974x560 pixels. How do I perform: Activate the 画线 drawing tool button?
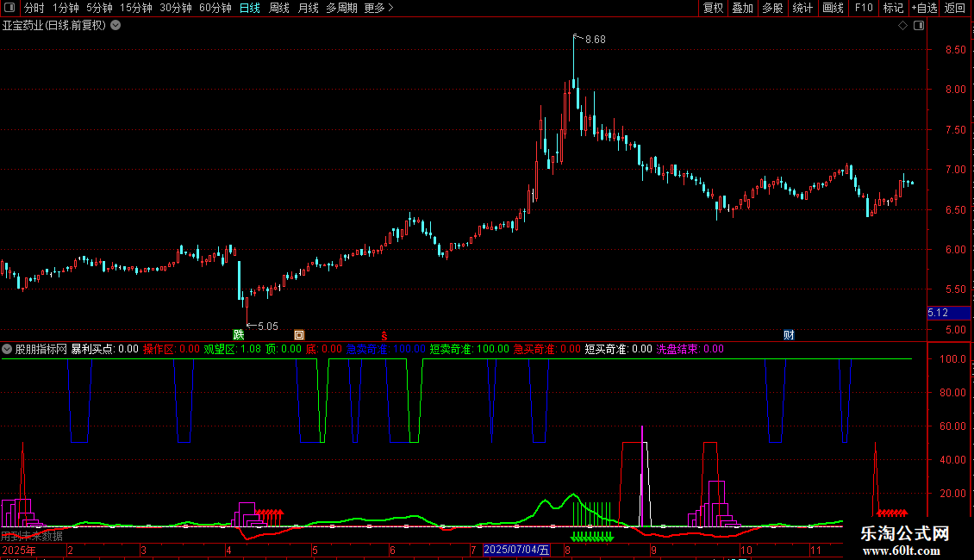[x=833, y=8]
